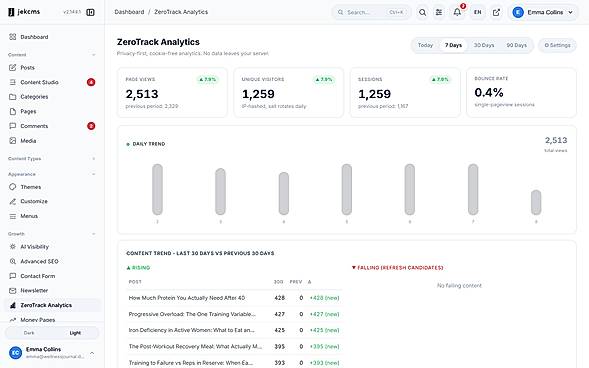Screen dimensions: 589x368
Task: Click the Media image icon
Action: click(13, 141)
